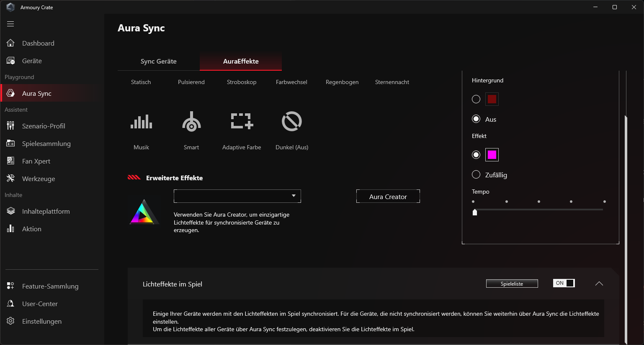Screen dimensions: 644x345
Task: Click the Aura Sync page heading
Action: tap(141, 28)
